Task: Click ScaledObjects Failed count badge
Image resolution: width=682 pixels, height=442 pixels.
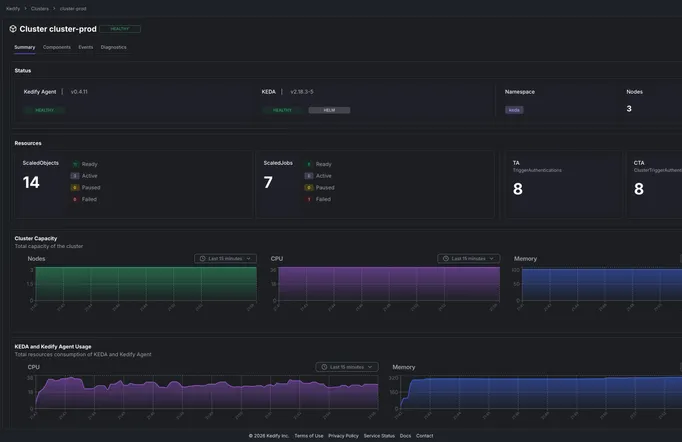Action: (75, 199)
